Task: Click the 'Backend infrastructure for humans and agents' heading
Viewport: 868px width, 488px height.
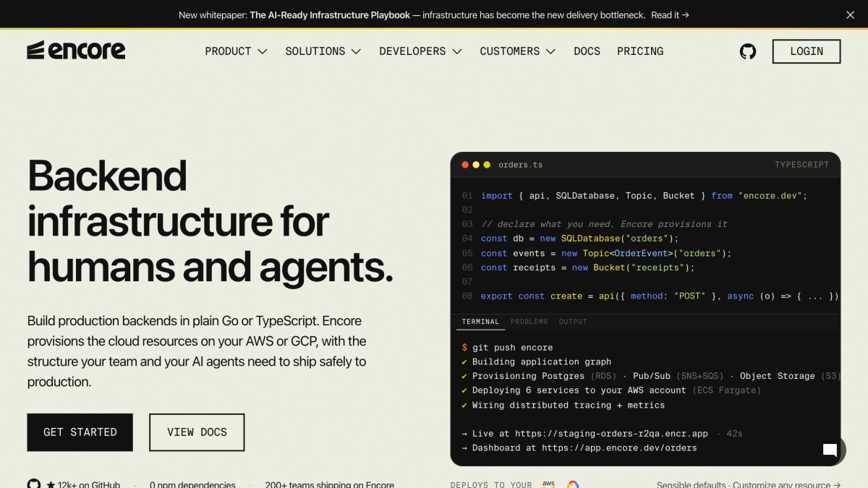Action: click(210, 221)
